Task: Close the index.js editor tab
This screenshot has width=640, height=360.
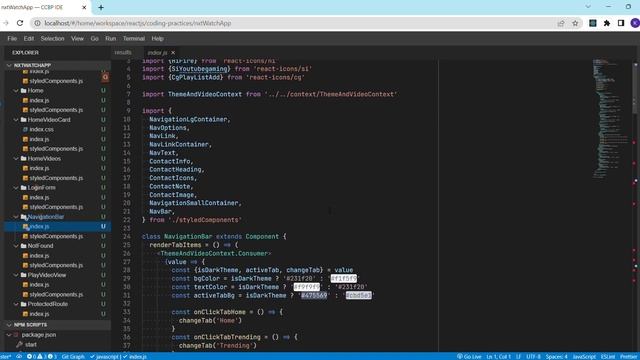Action: (173, 53)
